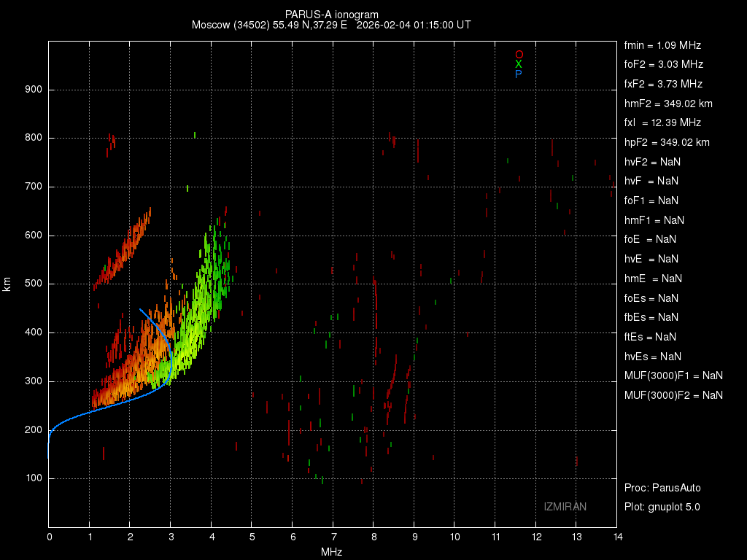The image size is (747, 560).
Task: Click the IZMIRAN watermark text
Action: tap(565, 506)
